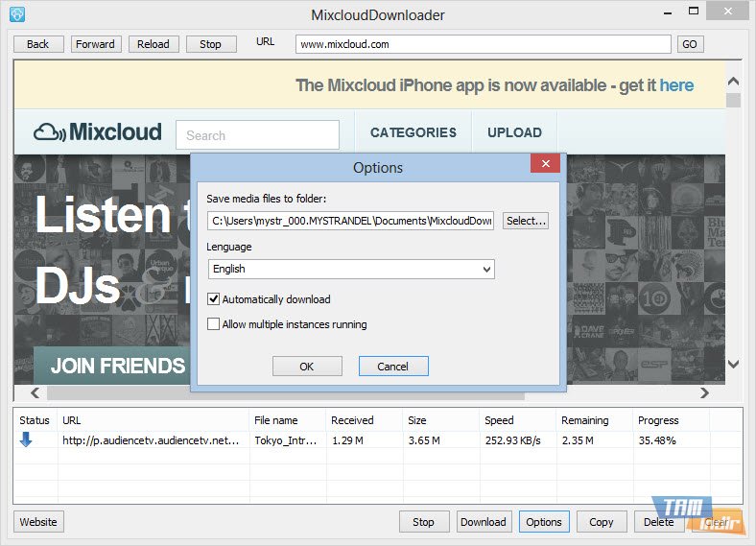
Task: Go Back in the browser toolbar
Action: click(x=38, y=44)
